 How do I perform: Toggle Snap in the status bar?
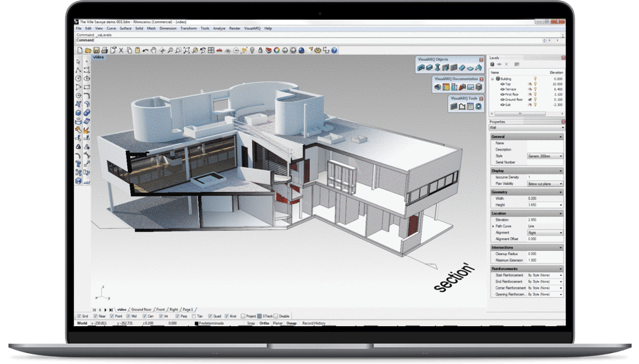(x=251, y=323)
